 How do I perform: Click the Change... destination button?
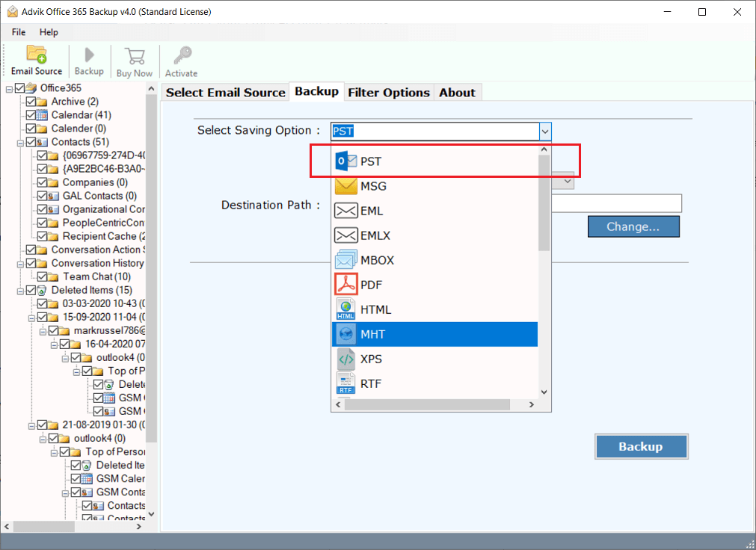(633, 226)
